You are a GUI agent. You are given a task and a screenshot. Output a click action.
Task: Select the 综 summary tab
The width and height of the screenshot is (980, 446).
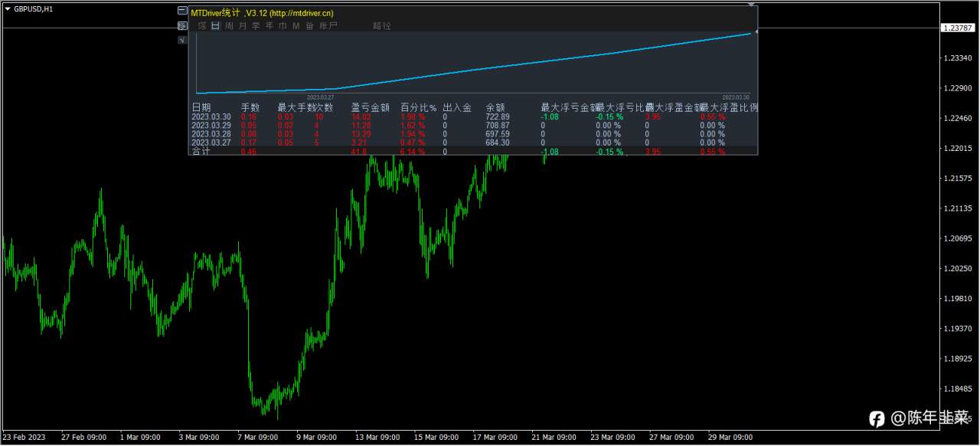(x=202, y=26)
